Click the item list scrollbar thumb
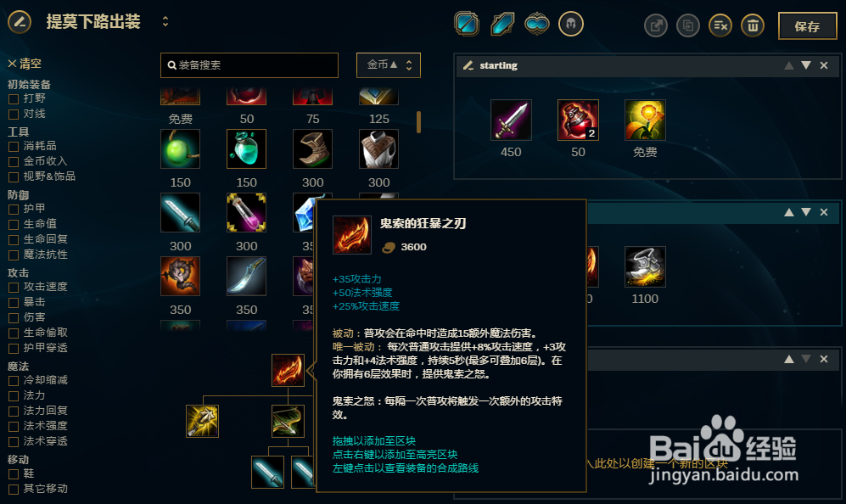This screenshot has height=504, width=846. pos(418,122)
